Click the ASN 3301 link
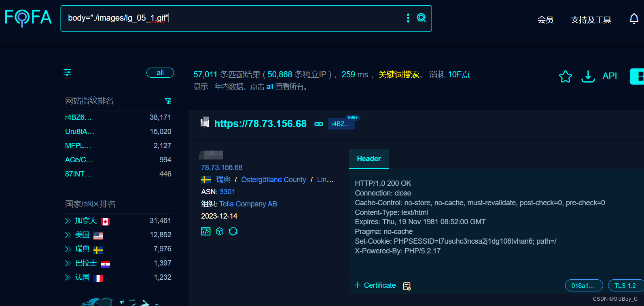The image size is (644, 306). click(x=227, y=192)
